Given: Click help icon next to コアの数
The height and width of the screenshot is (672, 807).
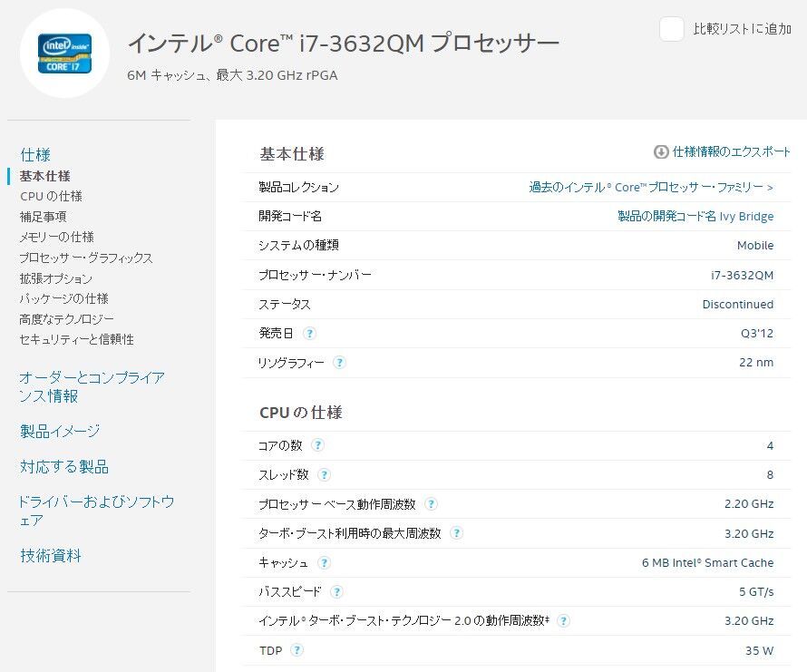Looking at the screenshot, I should point(317,445).
